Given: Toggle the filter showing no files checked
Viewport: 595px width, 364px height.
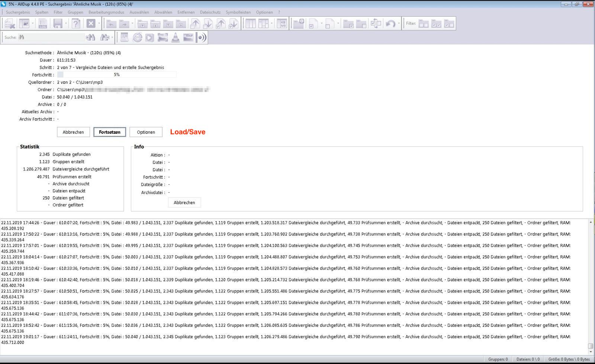Looking at the screenshot, I should click(x=424, y=24).
